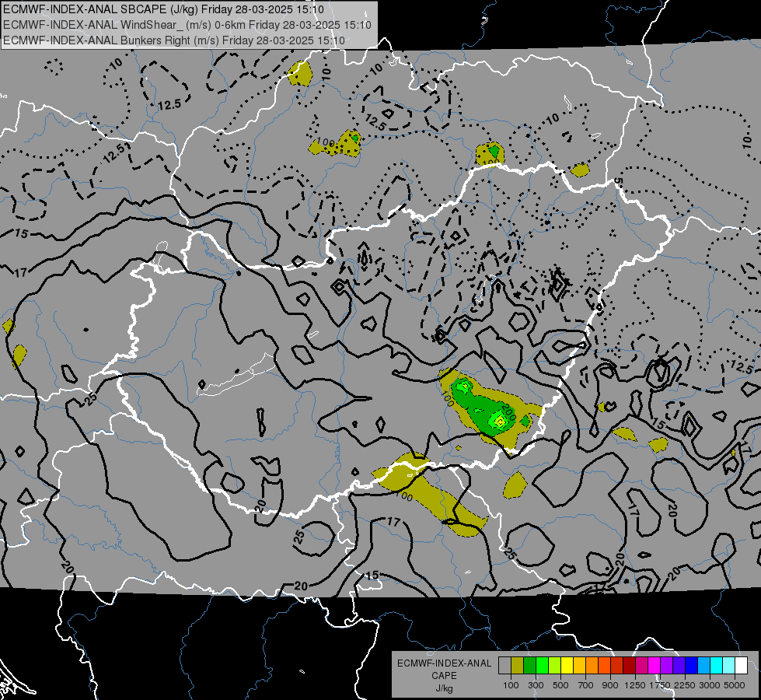Select the dark red legend swatch
761x700 pixels.
[x=629, y=666]
